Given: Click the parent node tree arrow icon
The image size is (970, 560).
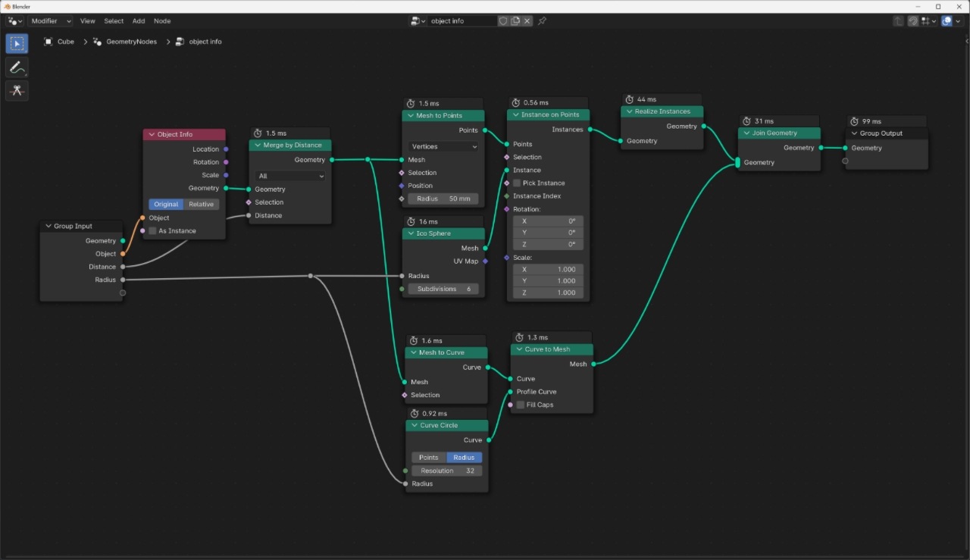Looking at the screenshot, I should [899, 21].
